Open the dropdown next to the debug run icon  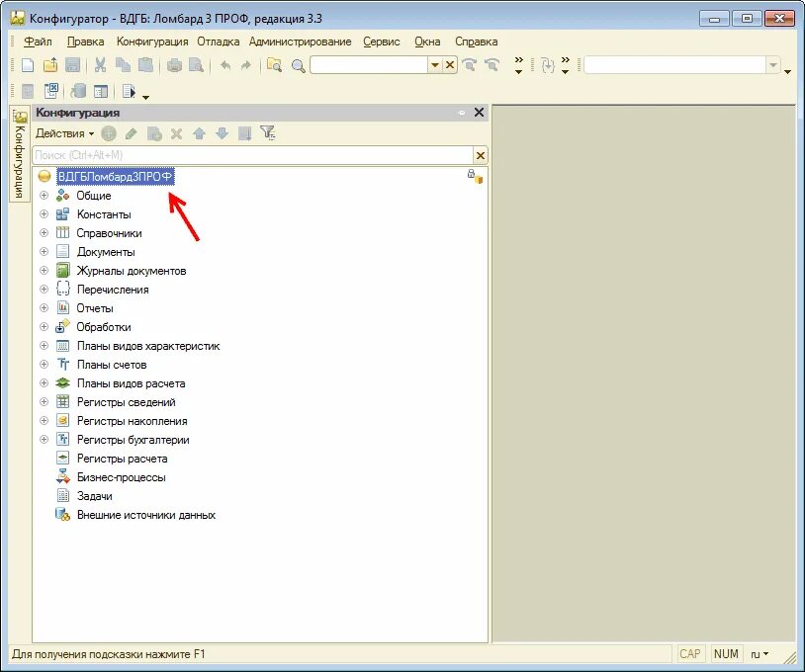[145, 97]
